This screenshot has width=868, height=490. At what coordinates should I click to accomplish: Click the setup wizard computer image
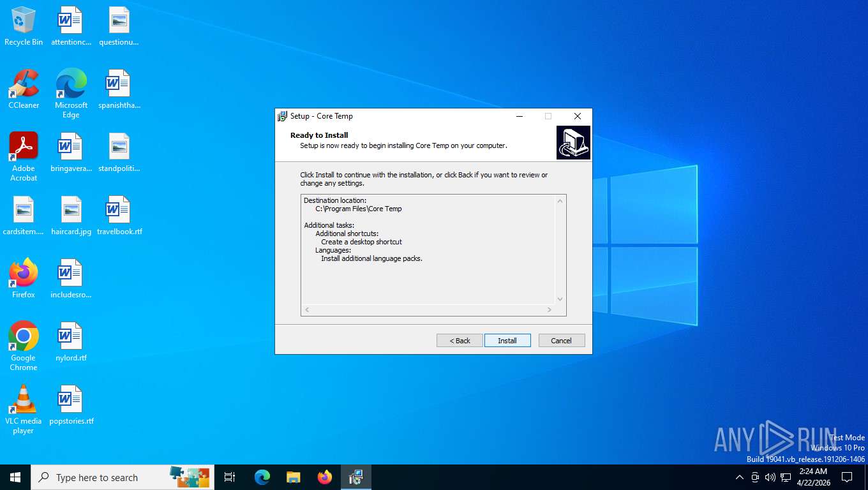point(573,142)
